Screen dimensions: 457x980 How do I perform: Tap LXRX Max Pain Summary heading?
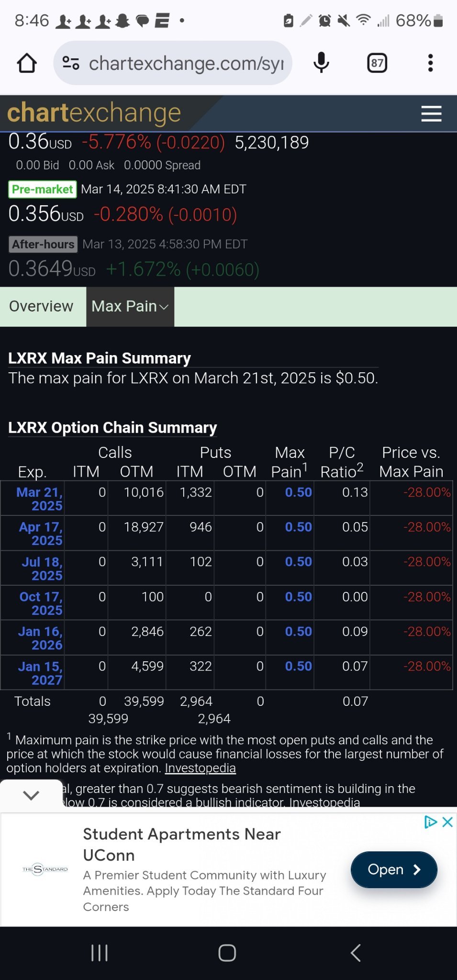click(x=100, y=358)
